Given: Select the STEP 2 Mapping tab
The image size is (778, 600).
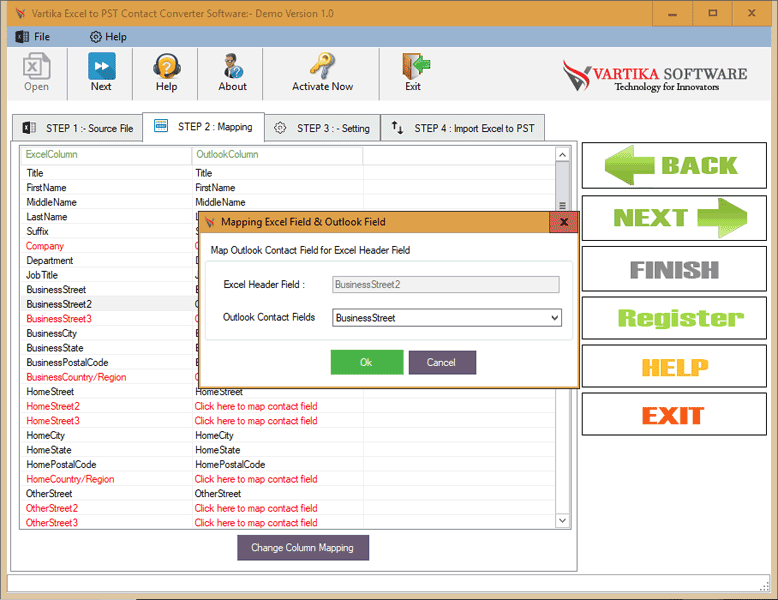Looking at the screenshot, I should 203,127.
